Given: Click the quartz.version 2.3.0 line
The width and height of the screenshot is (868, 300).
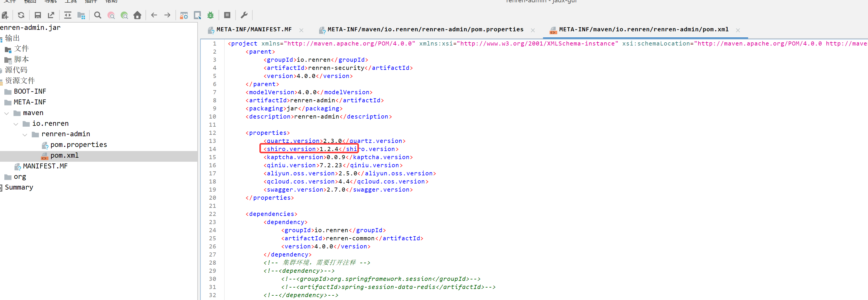Looking at the screenshot, I should 334,141.
